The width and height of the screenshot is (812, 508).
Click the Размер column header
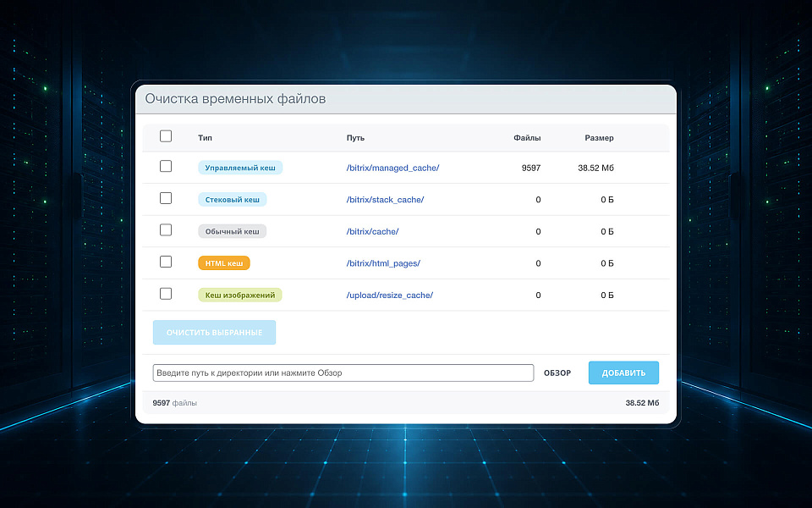pos(599,138)
